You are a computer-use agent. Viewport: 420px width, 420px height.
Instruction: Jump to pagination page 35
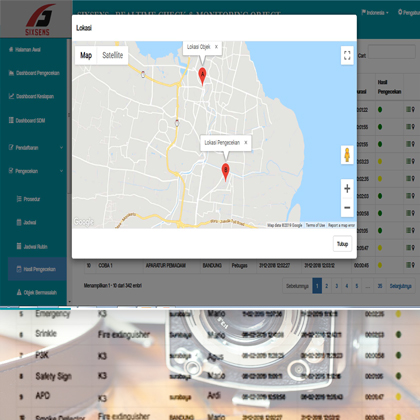(x=380, y=286)
